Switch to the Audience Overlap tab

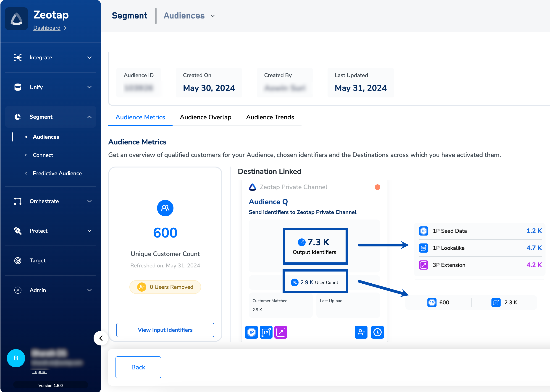click(x=205, y=117)
